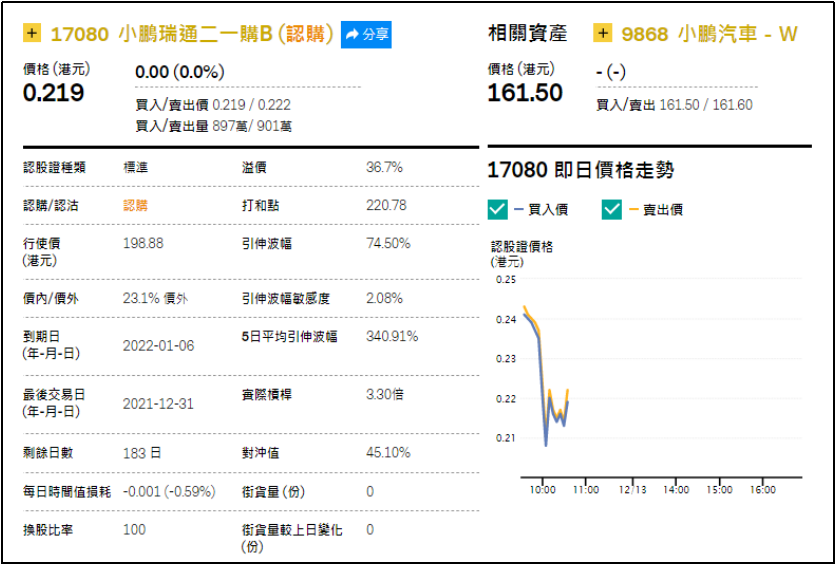
Task: Select last trading date 2021-12-31
Action: [x=158, y=404]
